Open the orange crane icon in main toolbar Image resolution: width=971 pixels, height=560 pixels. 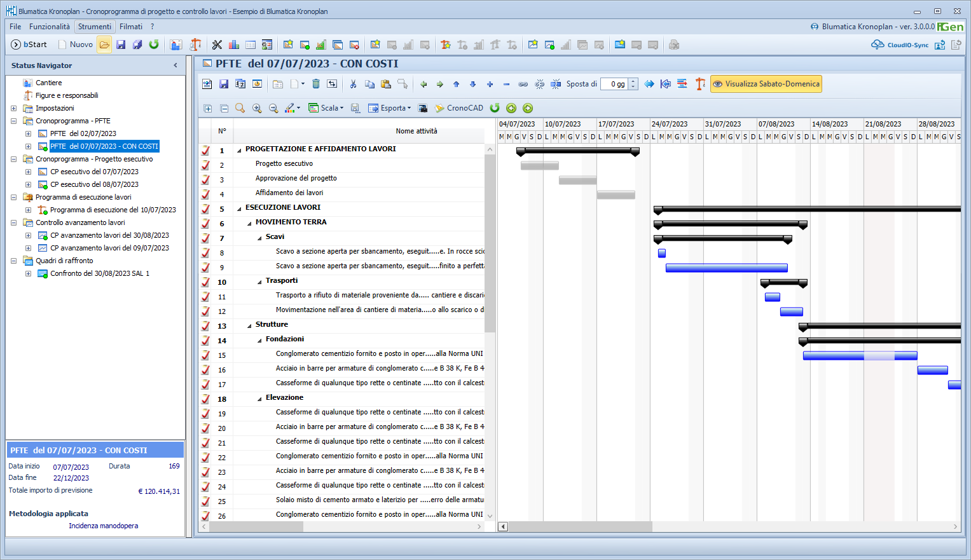(196, 44)
